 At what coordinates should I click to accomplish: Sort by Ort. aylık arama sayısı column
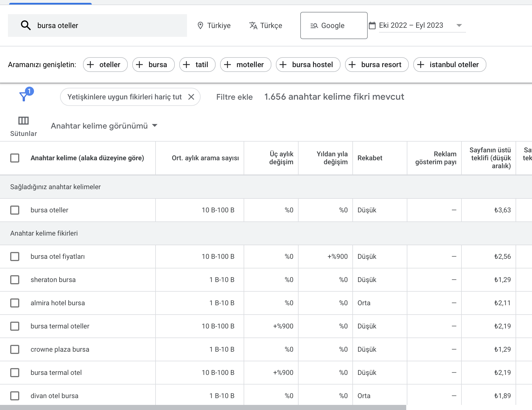(205, 158)
